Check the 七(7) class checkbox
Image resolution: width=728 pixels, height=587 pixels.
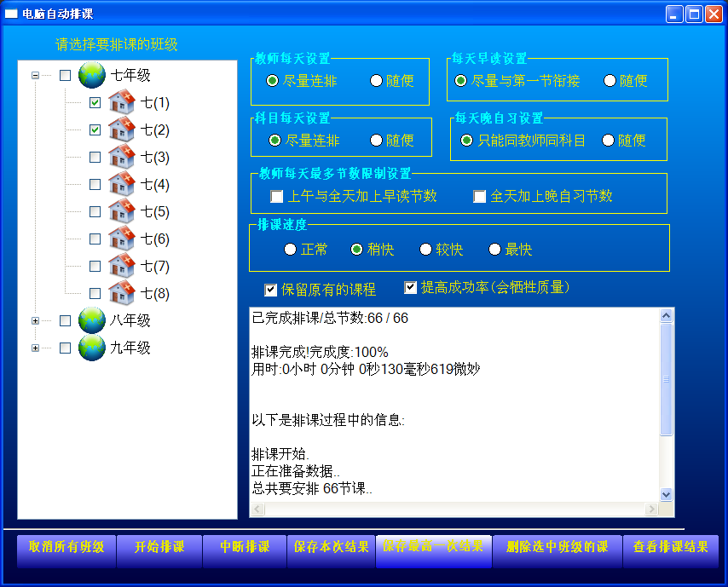coord(95,267)
